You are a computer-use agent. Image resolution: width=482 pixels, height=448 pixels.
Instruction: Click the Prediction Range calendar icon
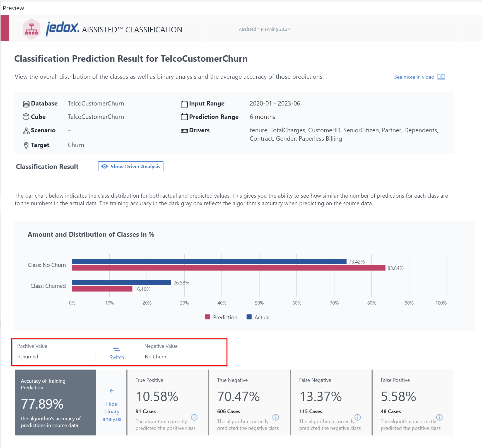184,117
